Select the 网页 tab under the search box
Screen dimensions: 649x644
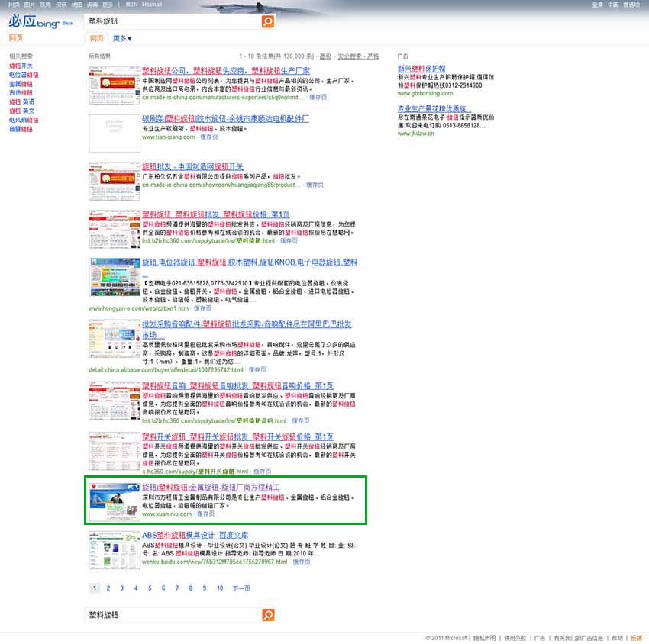tap(96, 38)
